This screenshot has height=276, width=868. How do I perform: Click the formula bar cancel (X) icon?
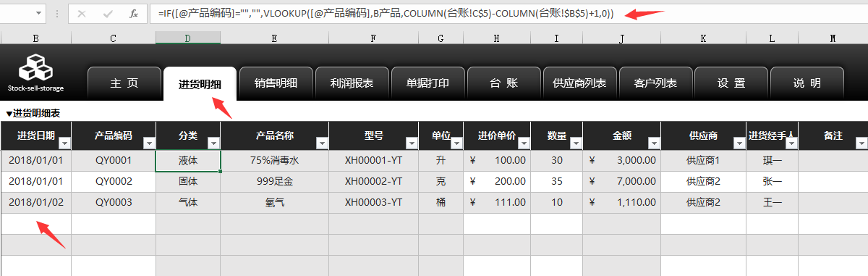pyautogui.click(x=81, y=14)
